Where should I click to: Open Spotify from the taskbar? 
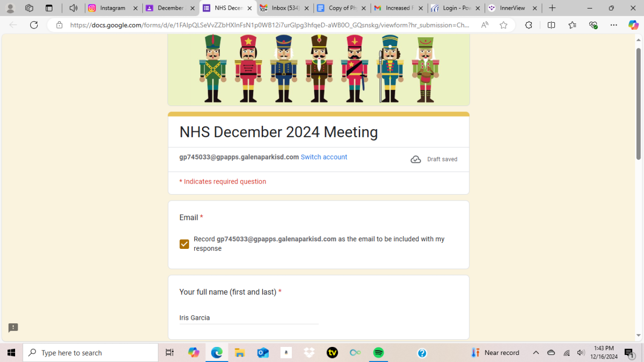tap(378, 353)
